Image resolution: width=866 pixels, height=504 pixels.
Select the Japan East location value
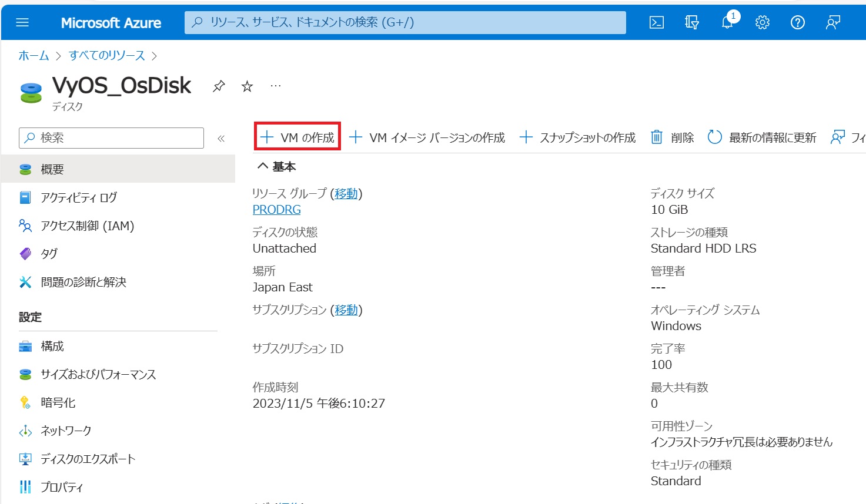282,287
